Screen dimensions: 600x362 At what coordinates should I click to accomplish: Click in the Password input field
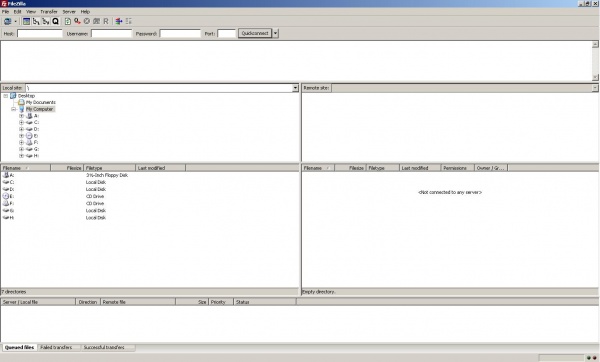pyautogui.click(x=180, y=34)
